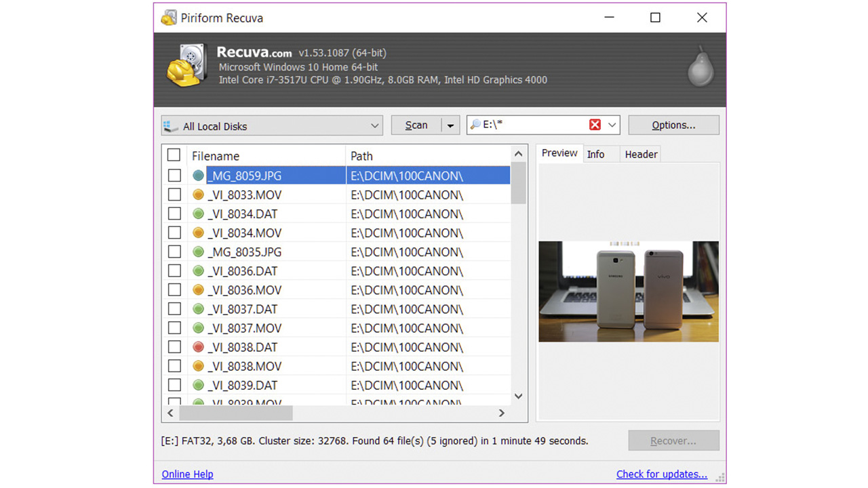Screen dimensions: 868x488
Task: Open the filter path dropdown arrow
Action: point(612,125)
